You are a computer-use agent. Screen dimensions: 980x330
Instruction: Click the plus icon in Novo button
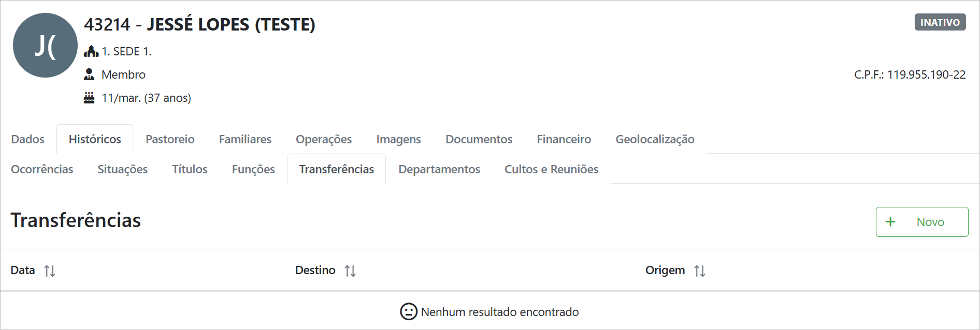[890, 222]
